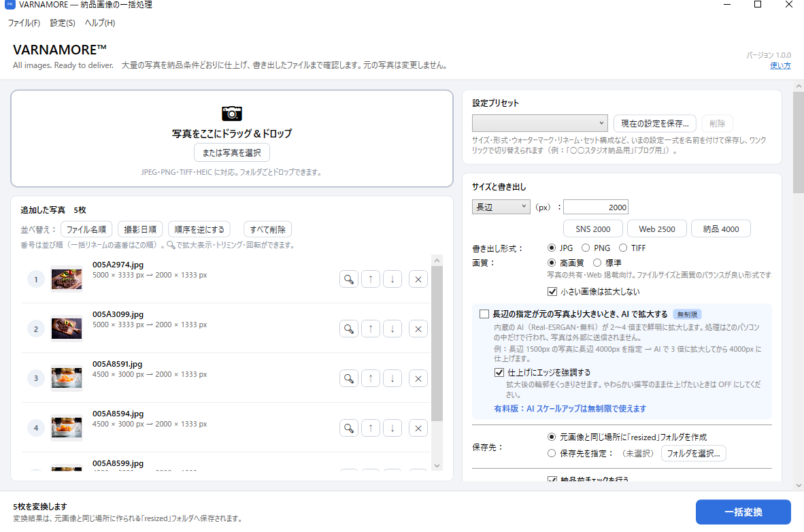This screenshot has height=532, width=804.
Task: Apply the 納品 4000 size preset
Action: [x=721, y=229]
